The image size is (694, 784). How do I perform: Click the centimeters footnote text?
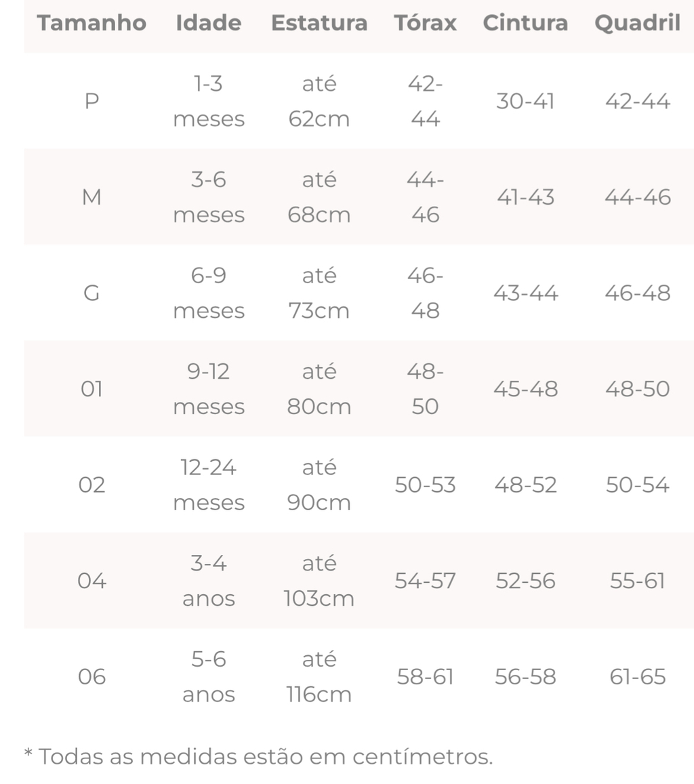[258, 756]
